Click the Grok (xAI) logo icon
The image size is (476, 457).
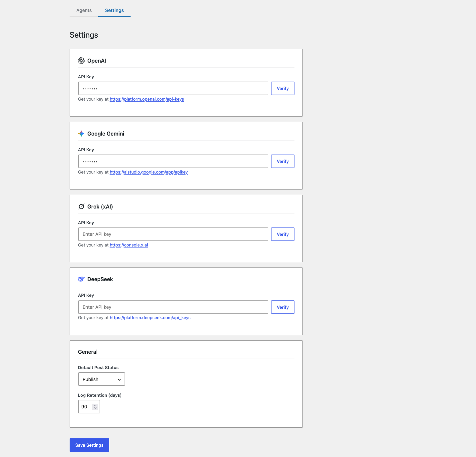click(81, 207)
